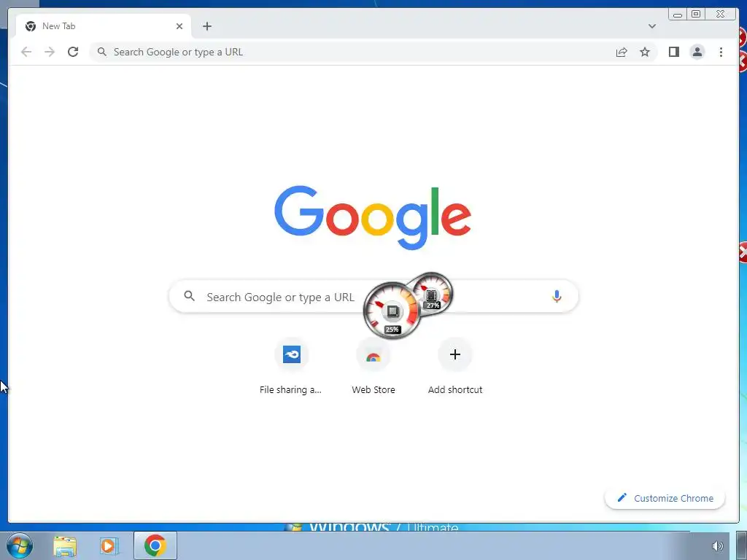Open the Windows Start menu orb
The image size is (747, 560).
pyautogui.click(x=19, y=545)
